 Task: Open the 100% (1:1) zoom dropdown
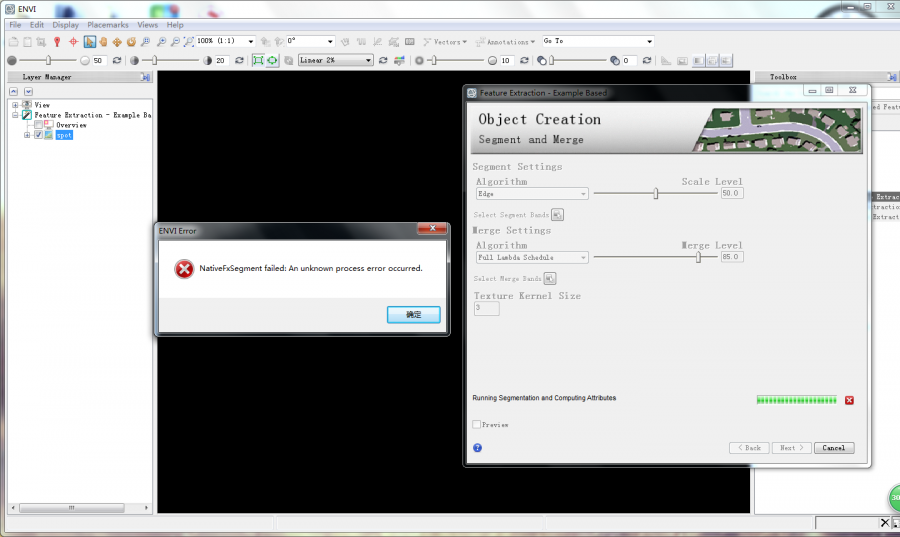click(250, 41)
